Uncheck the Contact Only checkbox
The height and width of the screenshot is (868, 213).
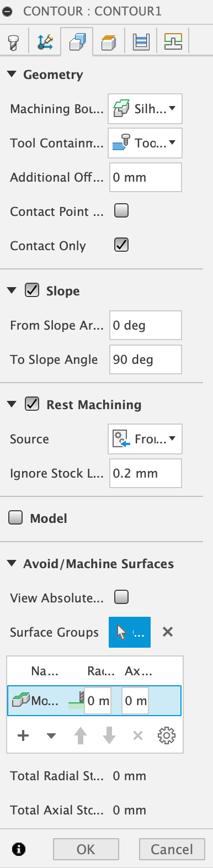(x=121, y=245)
